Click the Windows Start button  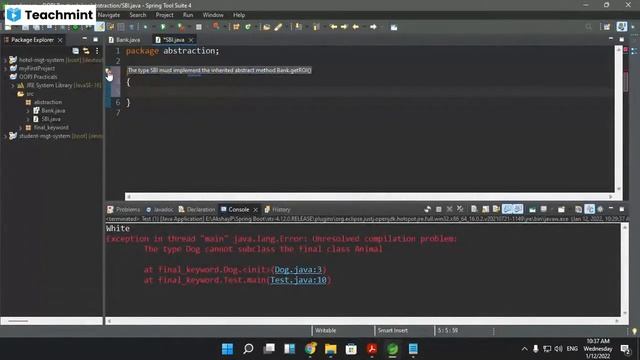click(x=227, y=349)
